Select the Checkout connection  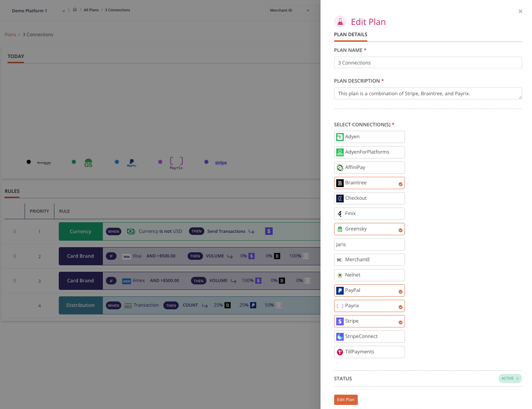pos(369,198)
